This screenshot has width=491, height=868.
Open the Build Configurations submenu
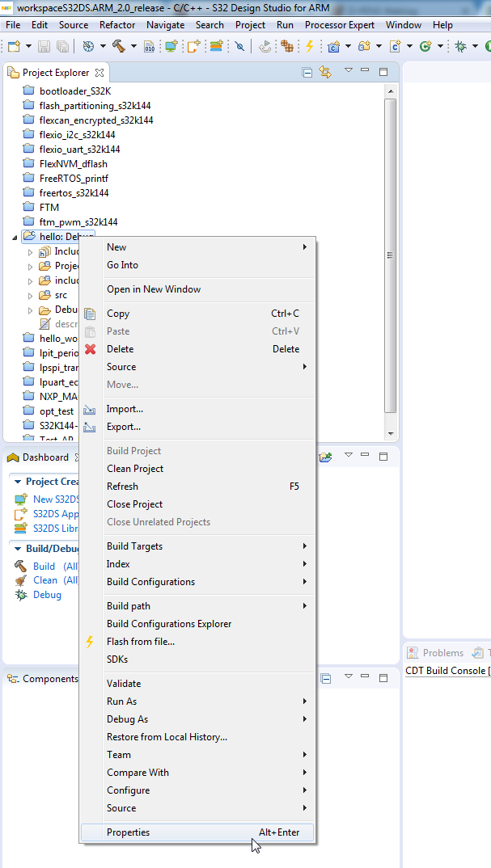197,582
